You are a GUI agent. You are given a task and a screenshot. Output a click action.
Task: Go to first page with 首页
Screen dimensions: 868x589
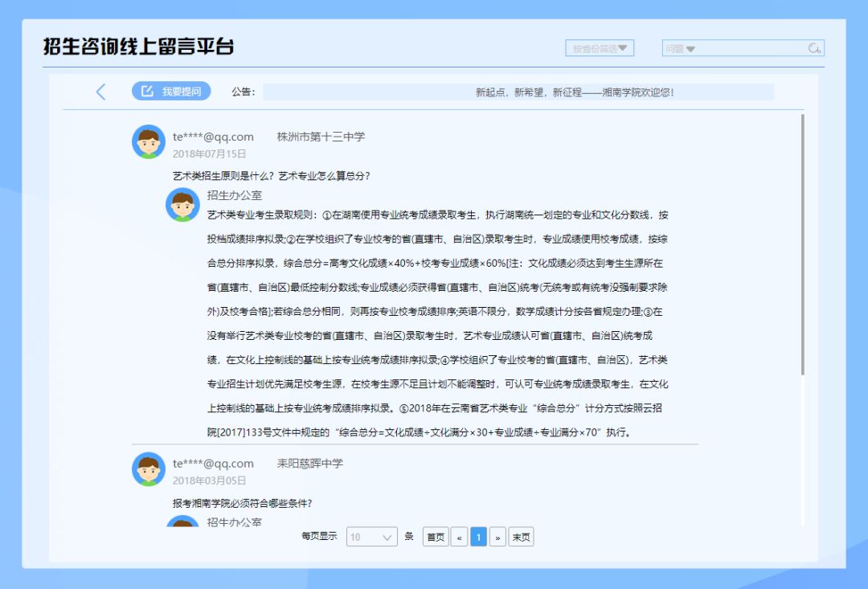click(436, 537)
